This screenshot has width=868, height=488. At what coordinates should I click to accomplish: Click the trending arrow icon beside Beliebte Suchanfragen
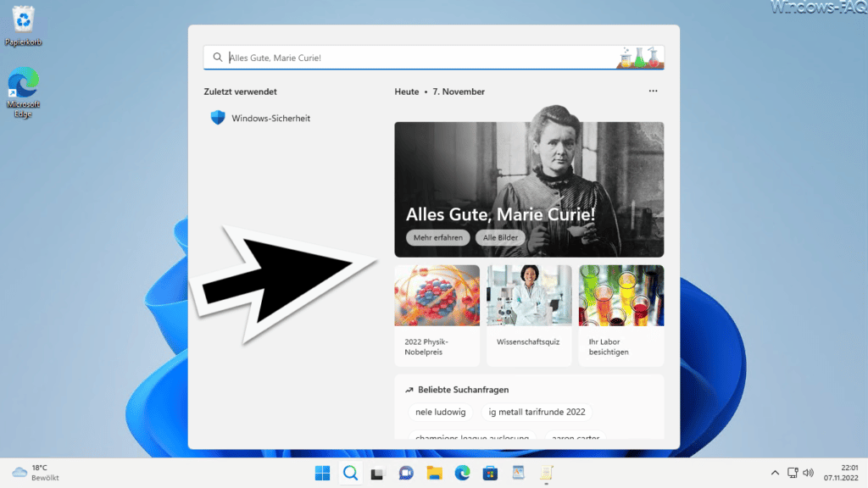409,390
